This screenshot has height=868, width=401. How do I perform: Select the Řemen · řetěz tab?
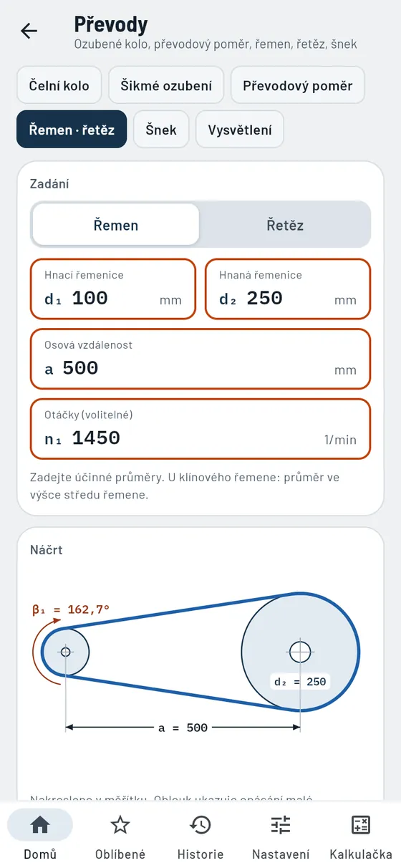click(x=72, y=130)
